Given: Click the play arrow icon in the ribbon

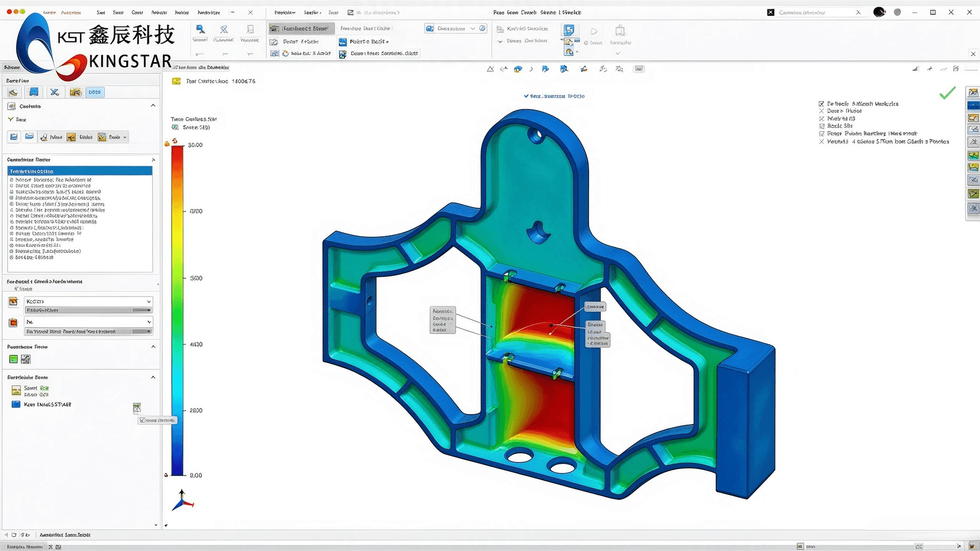Looking at the screenshot, I should (594, 32).
